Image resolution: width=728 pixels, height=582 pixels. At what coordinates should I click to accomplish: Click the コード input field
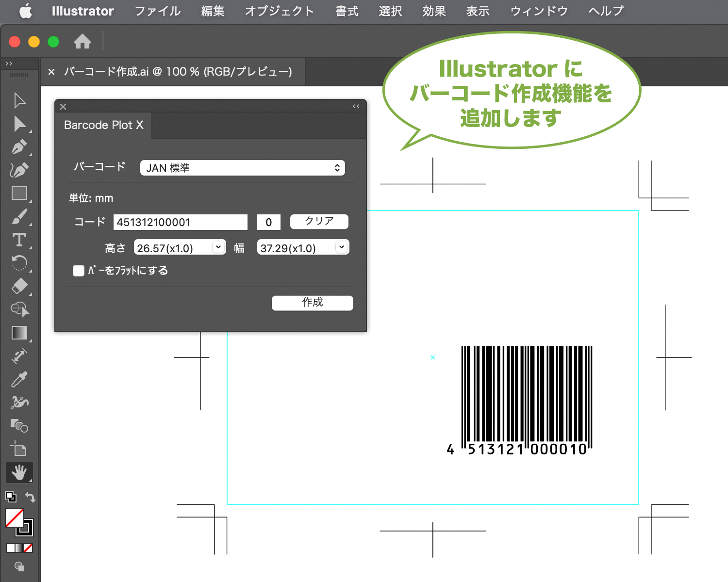tap(181, 222)
